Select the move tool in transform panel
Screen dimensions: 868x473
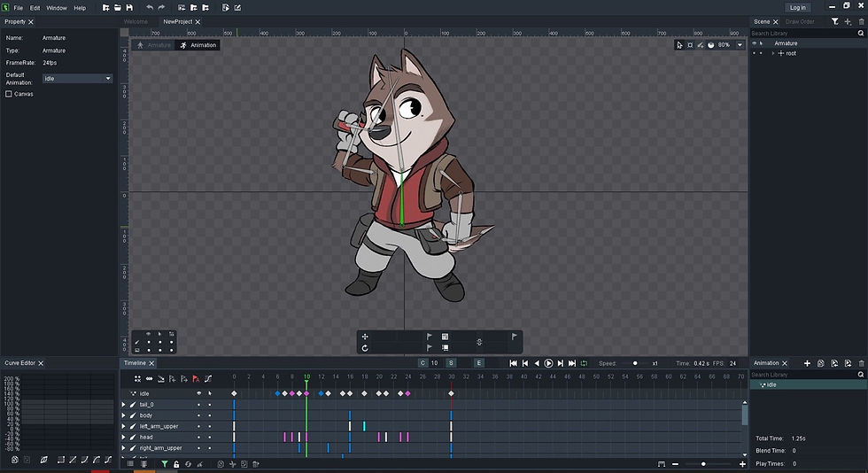(365, 337)
